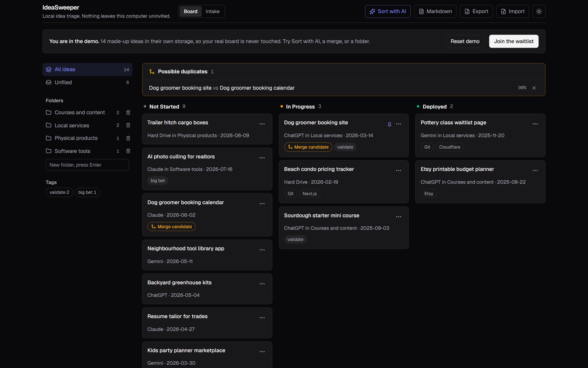588x368 pixels.
Task: Click the Not Started column header
Action: (x=164, y=107)
